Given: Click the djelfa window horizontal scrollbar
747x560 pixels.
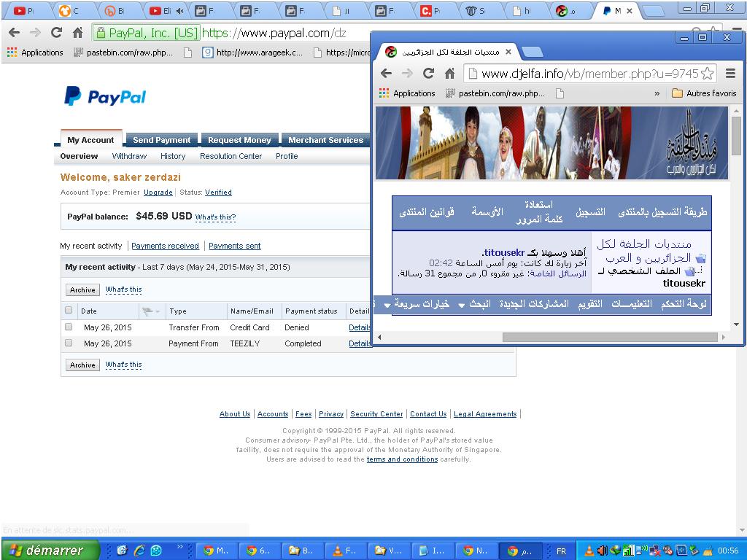Looking at the screenshot, I should (609, 337).
